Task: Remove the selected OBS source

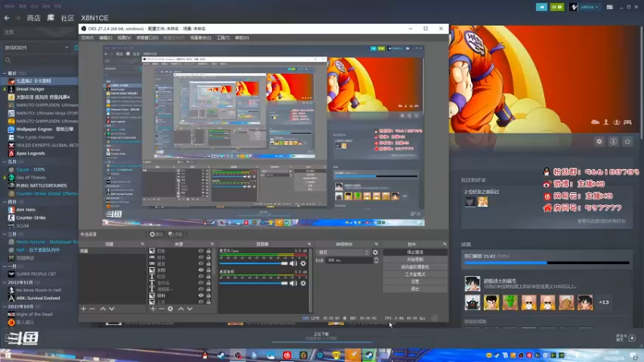Action: click(162, 309)
